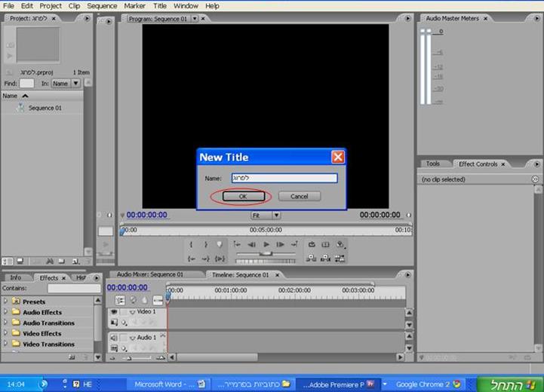
Task: Click the Loop icon in Program monitor
Action: pyautogui.click(x=312, y=244)
